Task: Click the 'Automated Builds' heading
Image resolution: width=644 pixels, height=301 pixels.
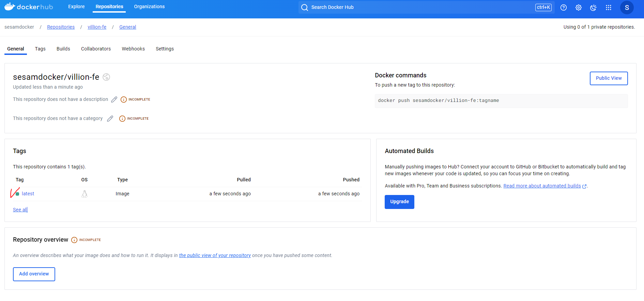Action: pyautogui.click(x=409, y=151)
